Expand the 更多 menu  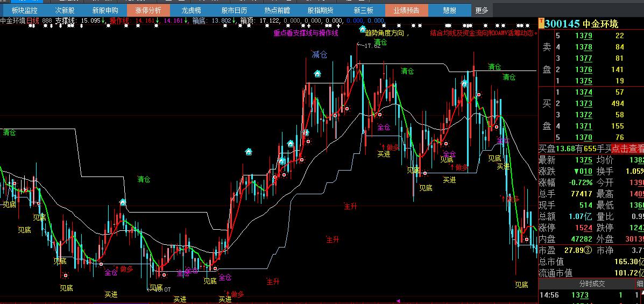(x=482, y=10)
